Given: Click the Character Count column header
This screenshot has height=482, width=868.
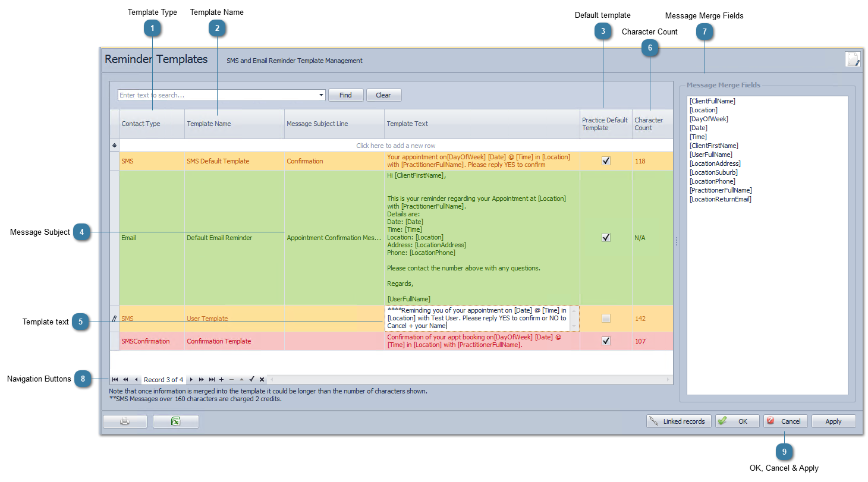Looking at the screenshot, I should pos(652,124).
